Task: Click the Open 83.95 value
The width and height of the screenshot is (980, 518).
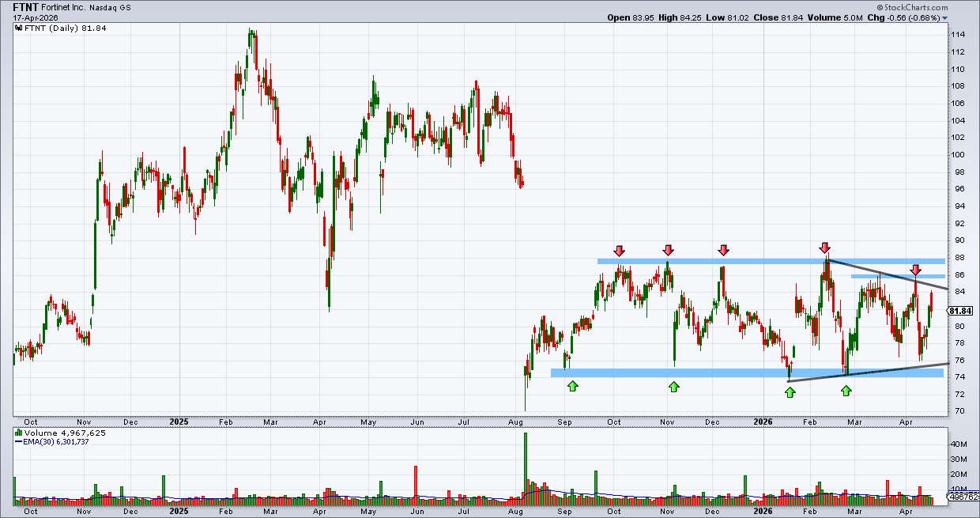Action: point(631,17)
